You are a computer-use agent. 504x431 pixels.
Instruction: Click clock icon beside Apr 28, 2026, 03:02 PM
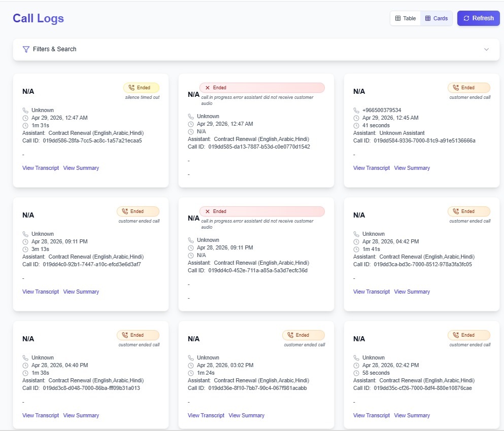[x=191, y=366]
